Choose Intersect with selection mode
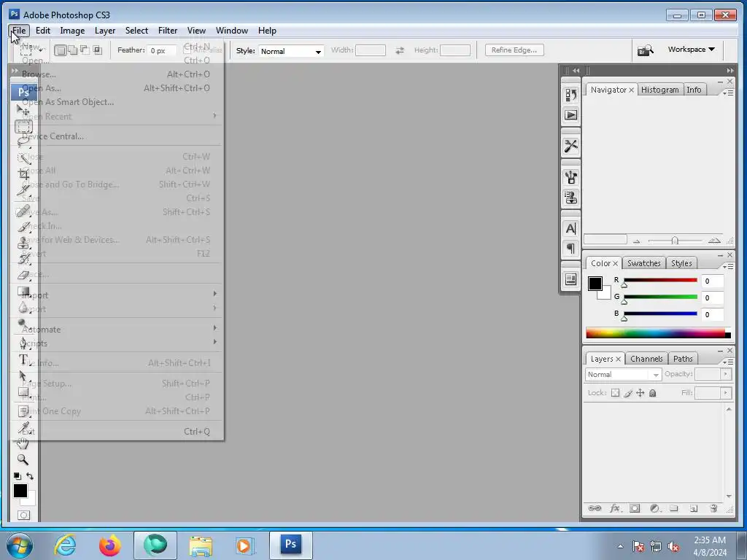Screen dimensions: 747x560 (97, 50)
